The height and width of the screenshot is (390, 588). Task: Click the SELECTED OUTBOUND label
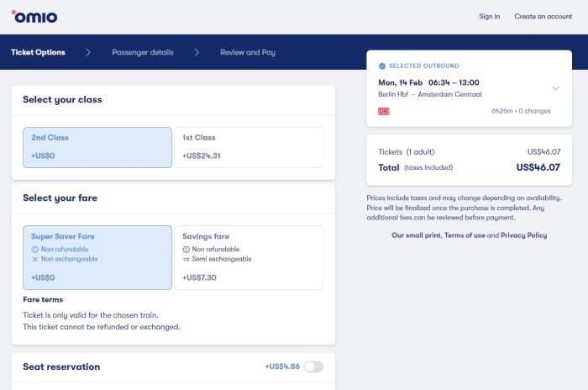pos(423,66)
